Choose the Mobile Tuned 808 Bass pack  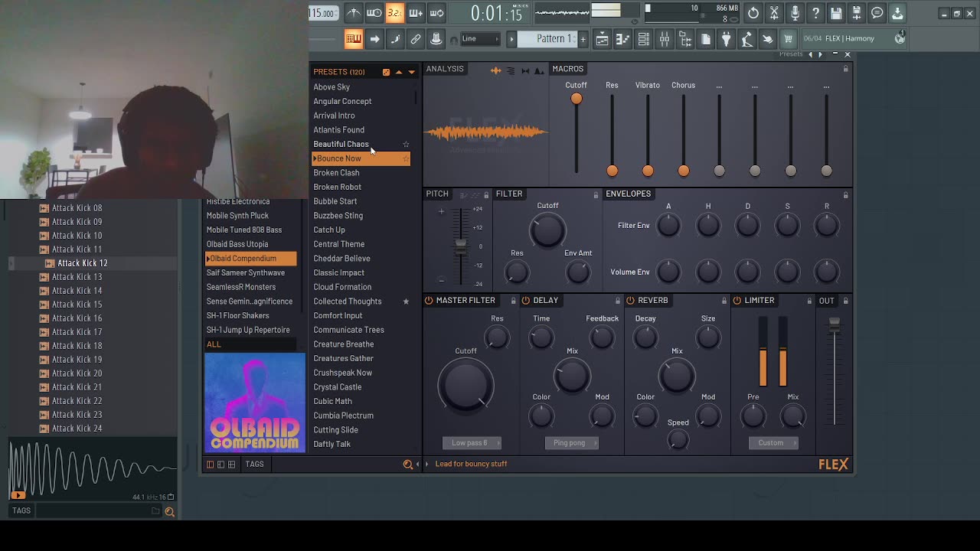click(244, 230)
